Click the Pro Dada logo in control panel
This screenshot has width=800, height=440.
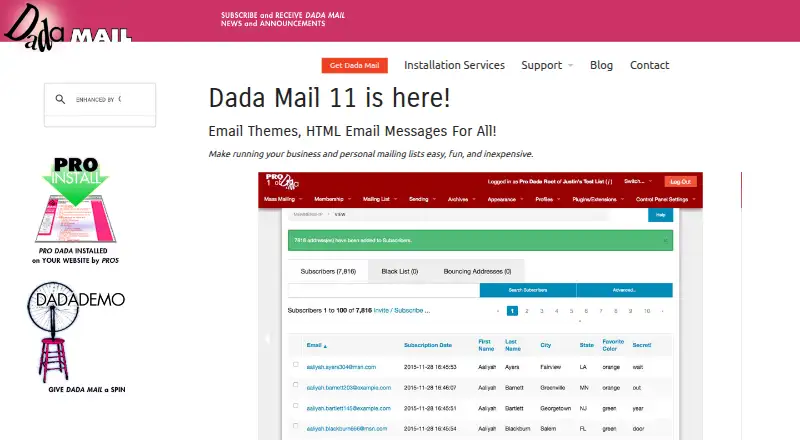pos(282,181)
